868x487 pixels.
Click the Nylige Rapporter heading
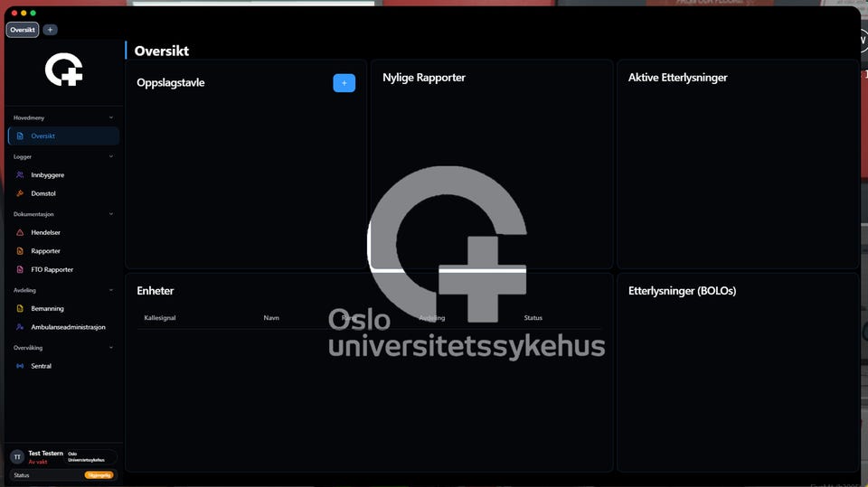pyautogui.click(x=424, y=78)
